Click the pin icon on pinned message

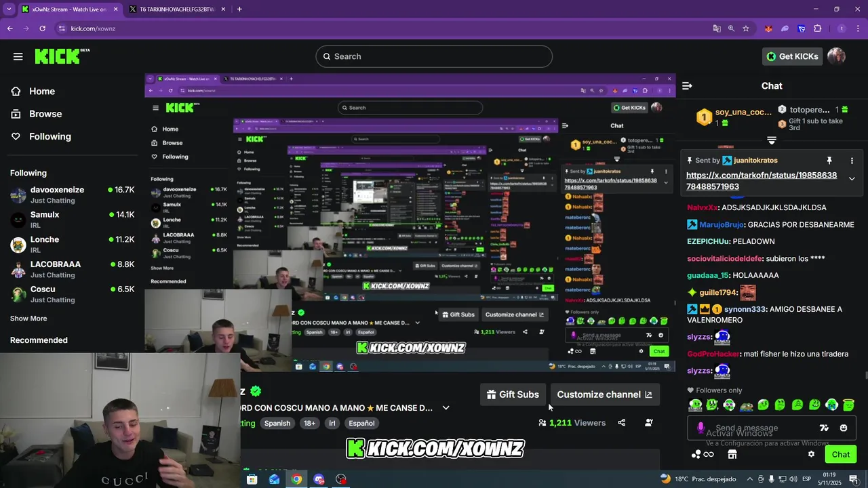coord(829,161)
